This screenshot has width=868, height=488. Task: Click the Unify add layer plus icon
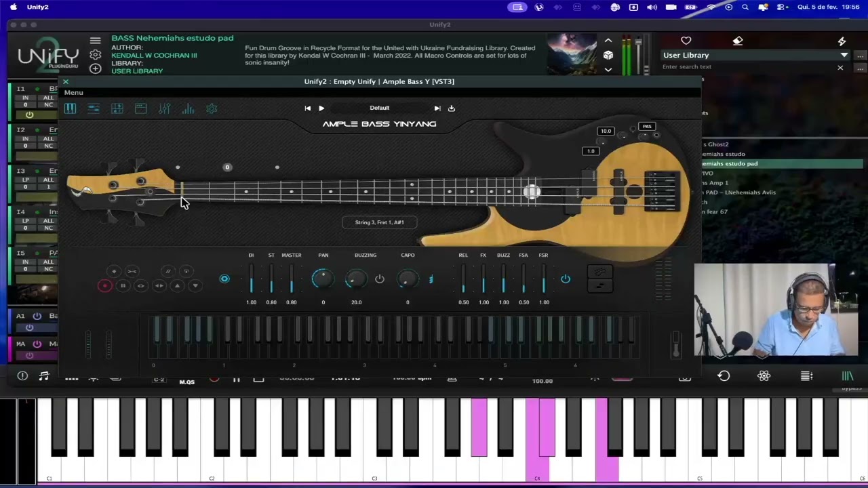96,68
